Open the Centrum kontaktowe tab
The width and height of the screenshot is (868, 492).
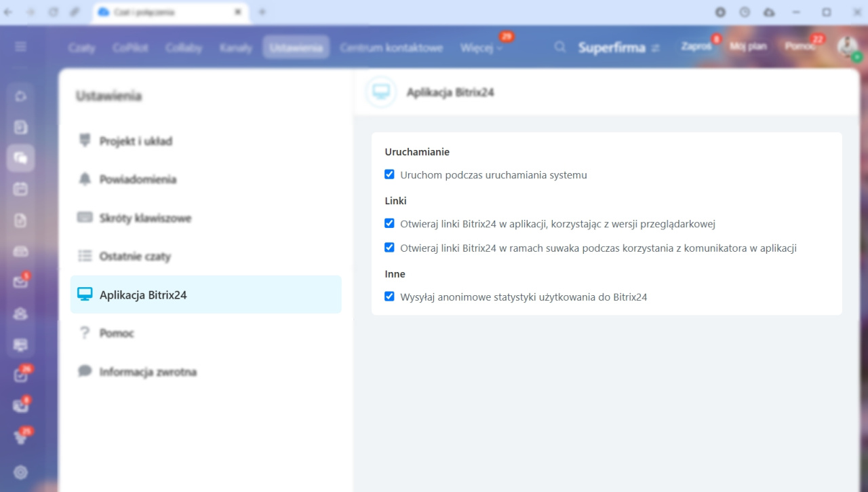[x=391, y=48]
